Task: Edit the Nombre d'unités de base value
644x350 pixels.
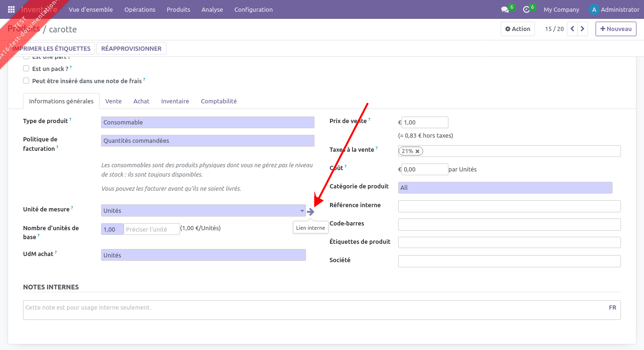Action: pyautogui.click(x=112, y=229)
